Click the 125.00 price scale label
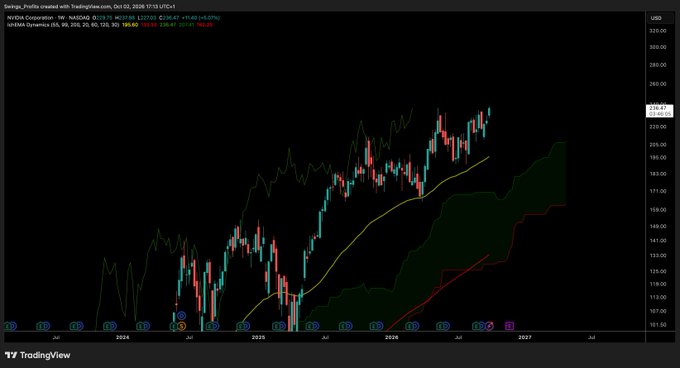The height and width of the screenshot is (368, 680). 658,271
